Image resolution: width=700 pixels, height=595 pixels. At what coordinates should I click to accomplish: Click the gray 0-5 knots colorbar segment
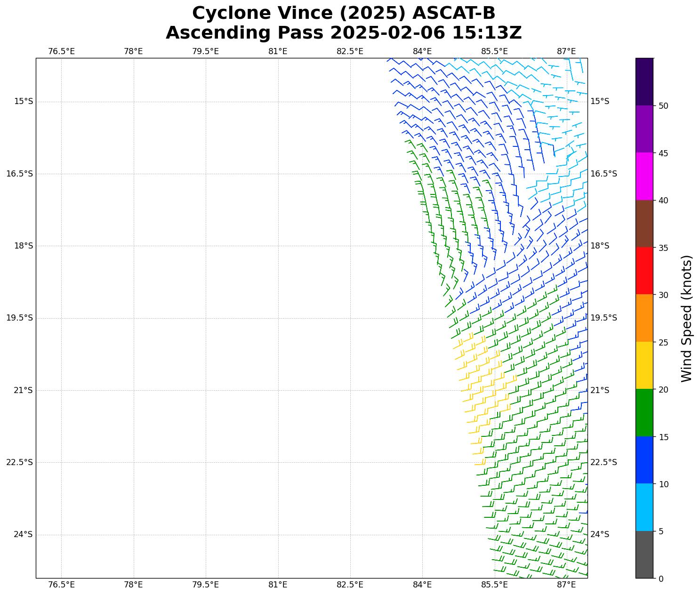click(644, 554)
